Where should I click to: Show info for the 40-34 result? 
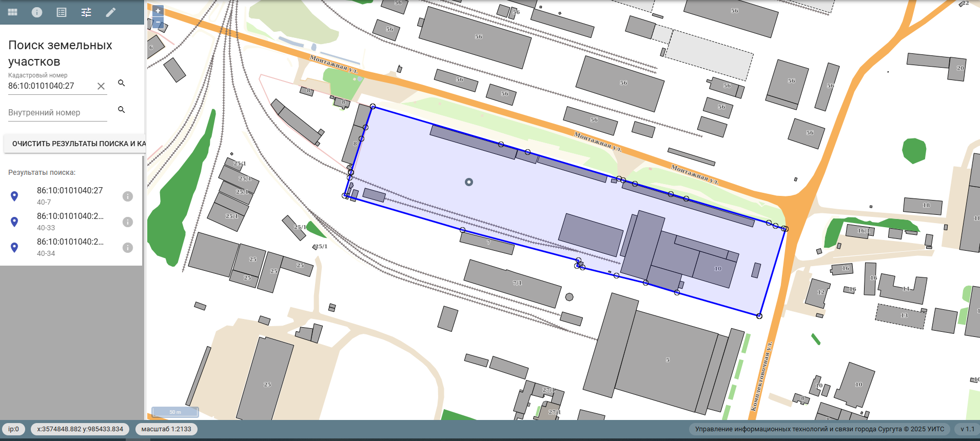coord(128,248)
